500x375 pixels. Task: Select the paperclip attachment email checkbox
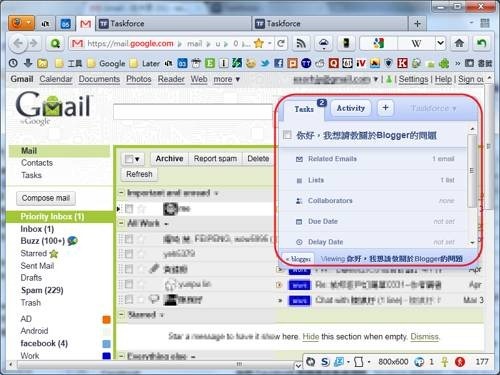(129, 269)
